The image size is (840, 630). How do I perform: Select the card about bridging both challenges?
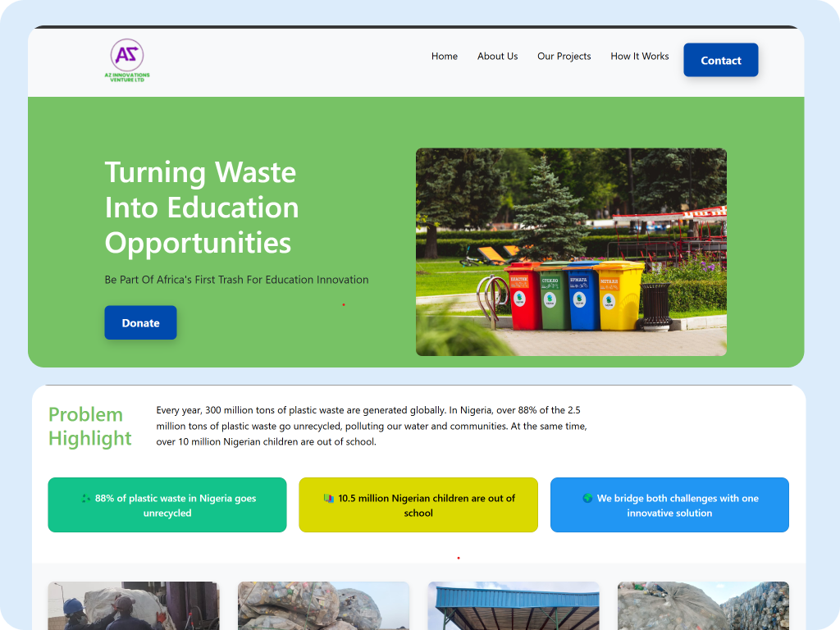pyautogui.click(x=669, y=504)
